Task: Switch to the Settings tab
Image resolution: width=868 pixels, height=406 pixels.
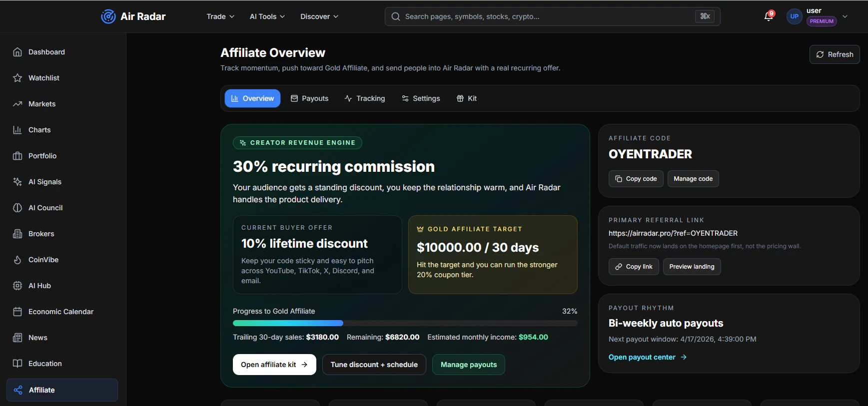Action: (421, 98)
